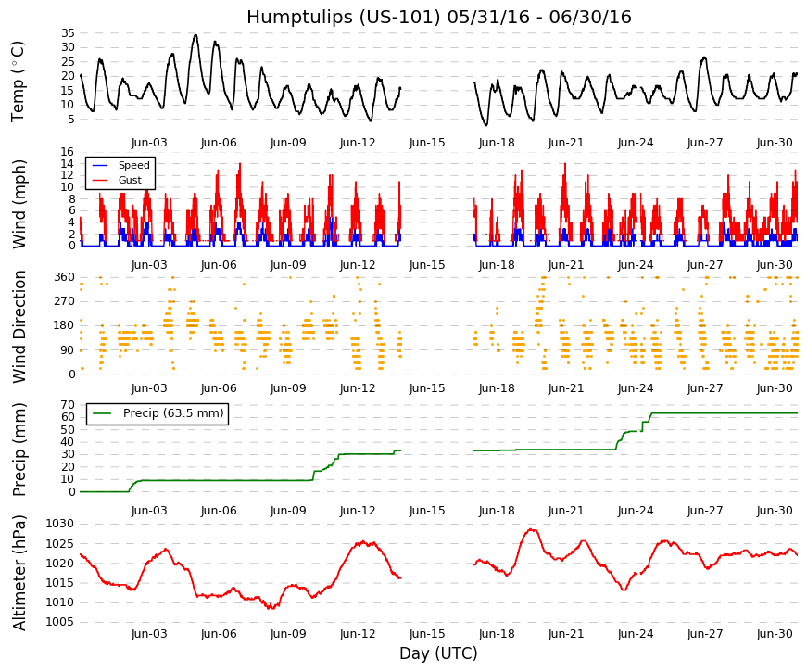
Task: Click Jun-21 tick under wind speed plot
Action: [x=566, y=265]
